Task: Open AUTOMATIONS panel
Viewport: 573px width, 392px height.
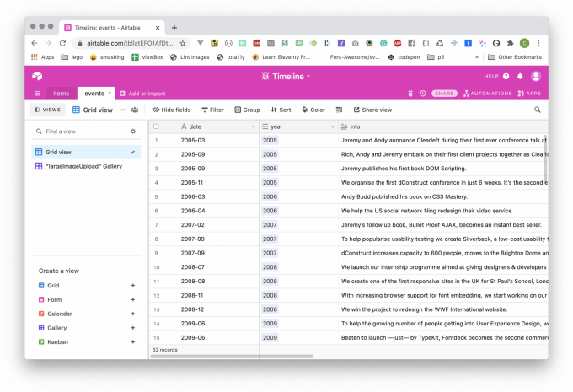Action: tap(488, 94)
